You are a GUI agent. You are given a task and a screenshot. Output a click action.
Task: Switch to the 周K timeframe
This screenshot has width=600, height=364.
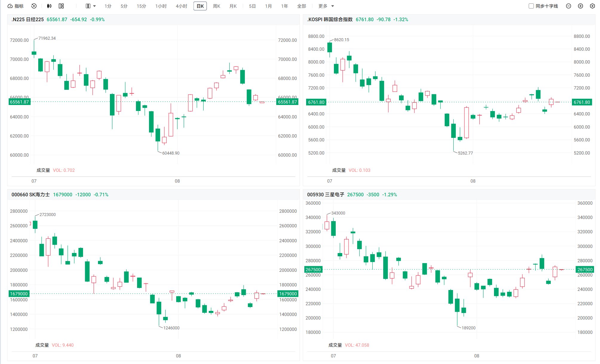217,6
